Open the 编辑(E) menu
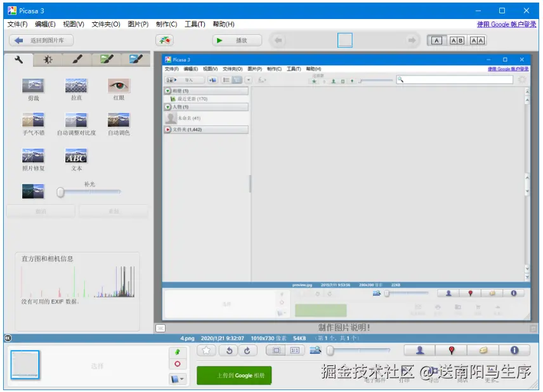Viewport: 543px width, 392px height. click(45, 24)
